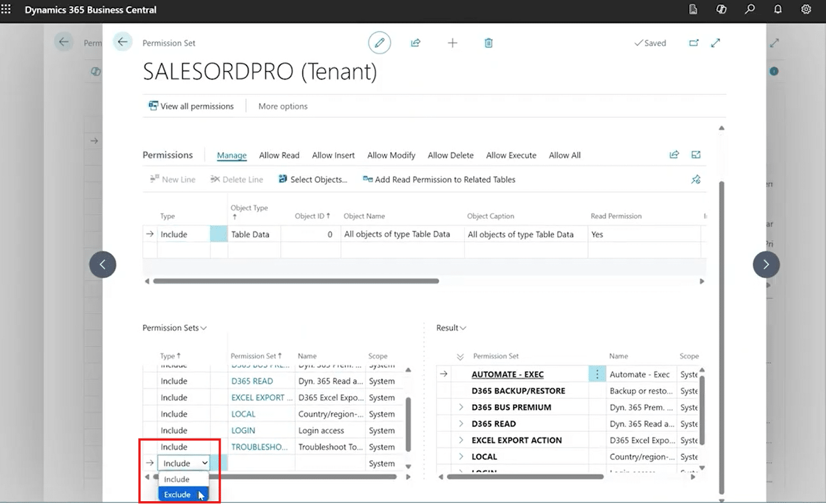
Task: Open the settings gear icon
Action: [806, 10]
